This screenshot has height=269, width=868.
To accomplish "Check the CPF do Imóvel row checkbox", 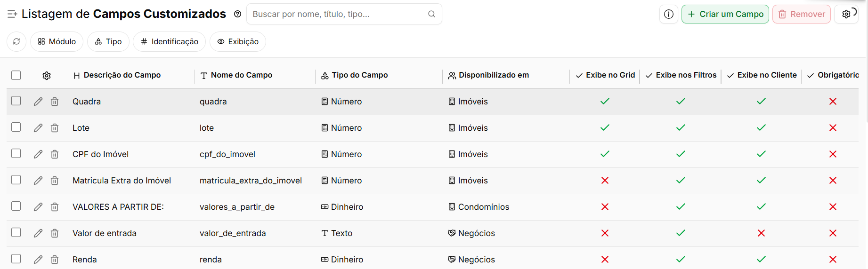I will click(16, 153).
